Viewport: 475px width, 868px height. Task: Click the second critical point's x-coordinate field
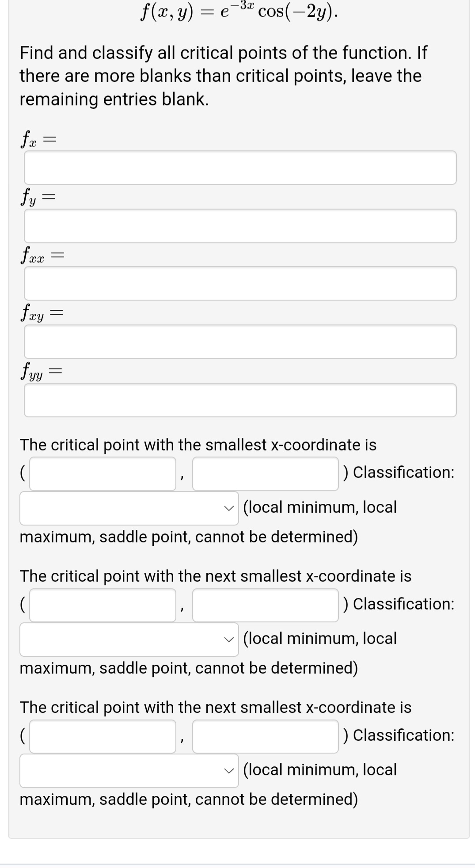103,605
